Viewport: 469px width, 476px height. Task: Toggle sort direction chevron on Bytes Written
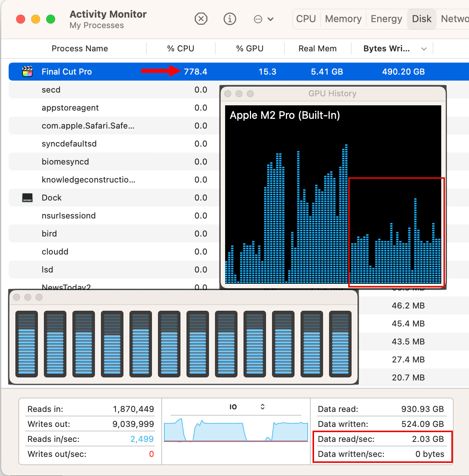424,49
